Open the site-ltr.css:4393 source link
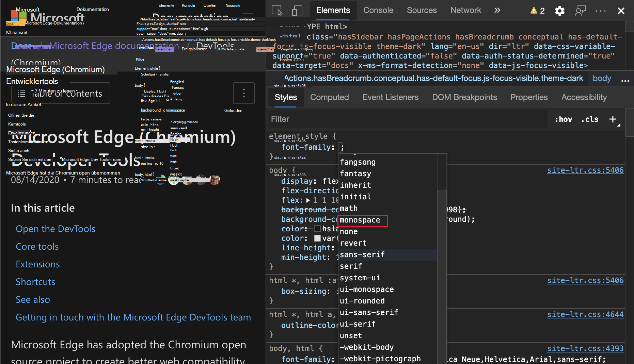Viewport: 634px width, 364px height. point(585,349)
